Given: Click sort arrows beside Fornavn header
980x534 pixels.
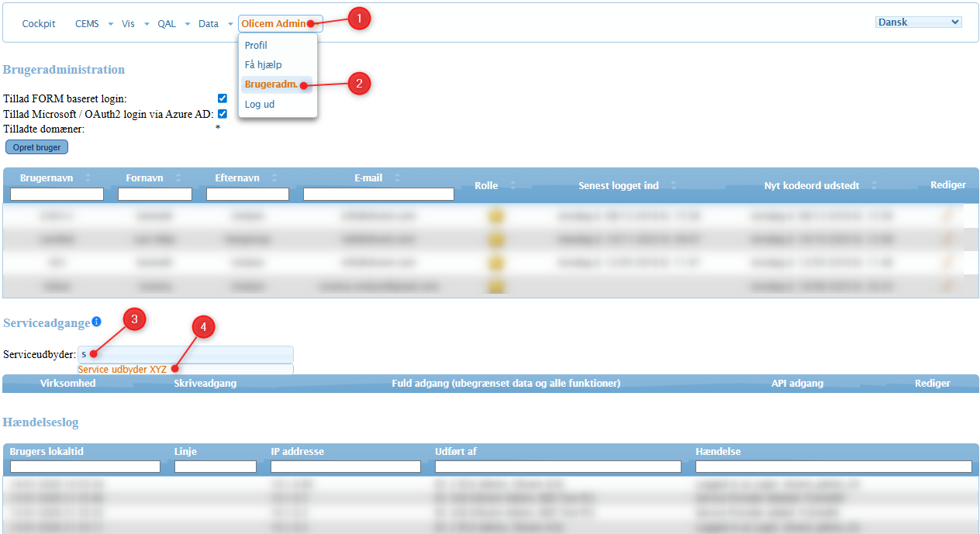Looking at the screenshot, I should (178, 178).
